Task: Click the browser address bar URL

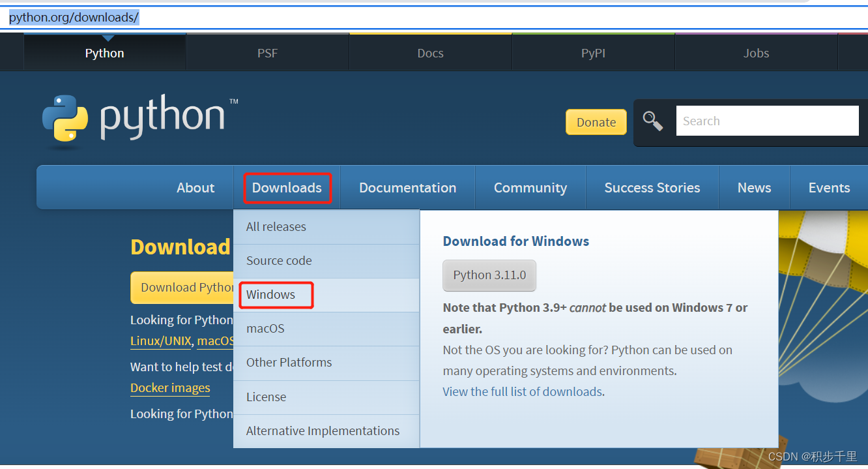Action: pos(74,18)
